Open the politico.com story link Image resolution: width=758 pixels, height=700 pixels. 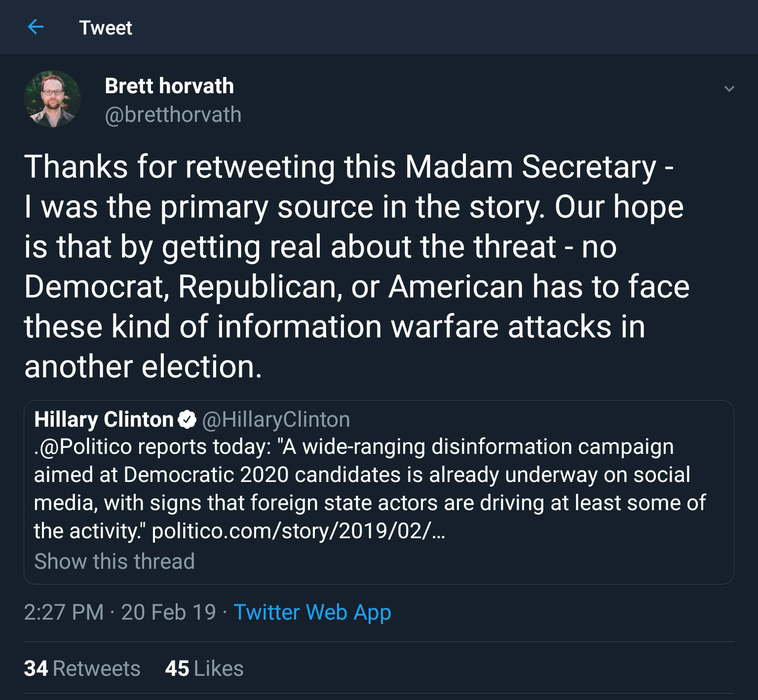coord(298,531)
